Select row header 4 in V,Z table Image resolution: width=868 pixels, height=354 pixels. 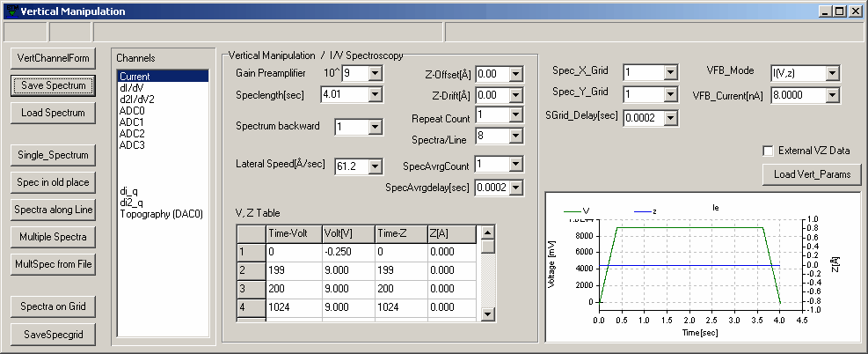pos(252,307)
